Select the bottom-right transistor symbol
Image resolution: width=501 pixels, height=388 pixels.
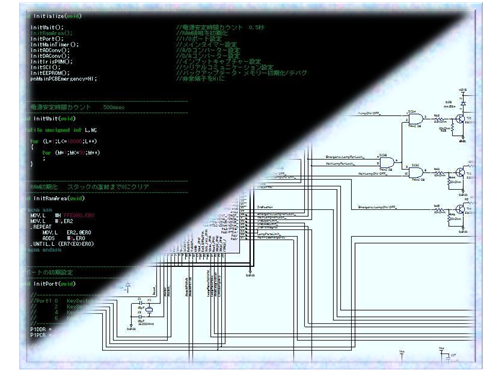[x=460, y=210]
